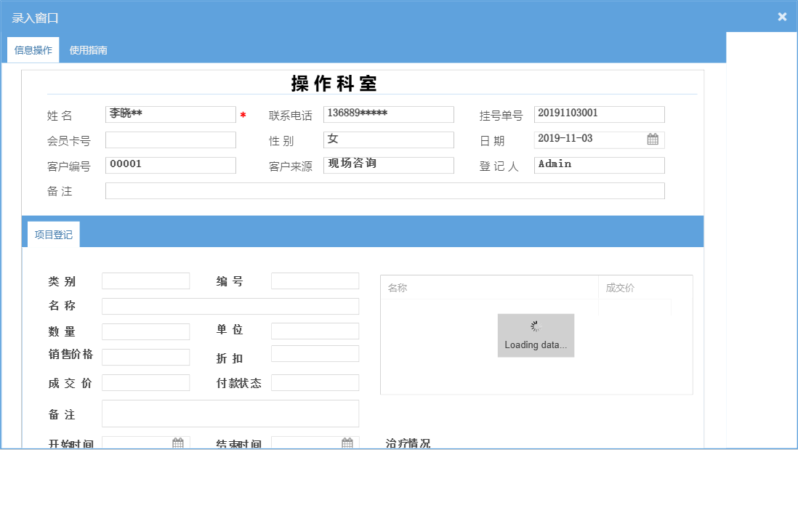Switch to the 使用指南 tab
Screen dimensions: 798x532
tap(87, 49)
